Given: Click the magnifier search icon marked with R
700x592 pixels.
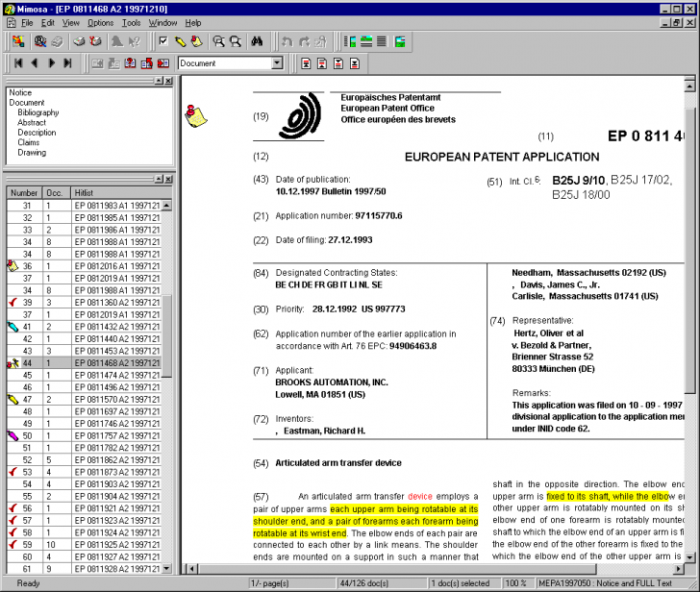Looking at the screenshot, I should coord(40,41).
